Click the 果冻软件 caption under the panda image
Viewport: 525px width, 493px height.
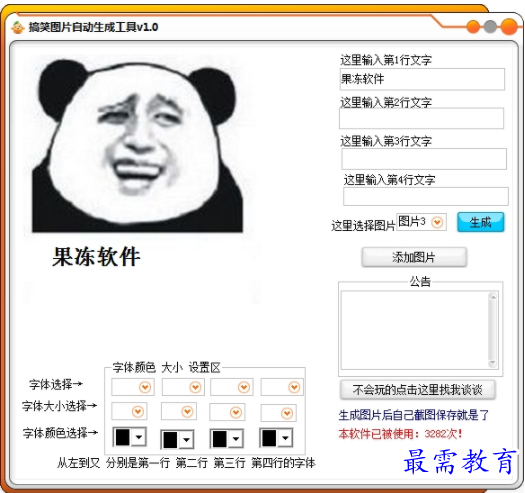tap(96, 257)
